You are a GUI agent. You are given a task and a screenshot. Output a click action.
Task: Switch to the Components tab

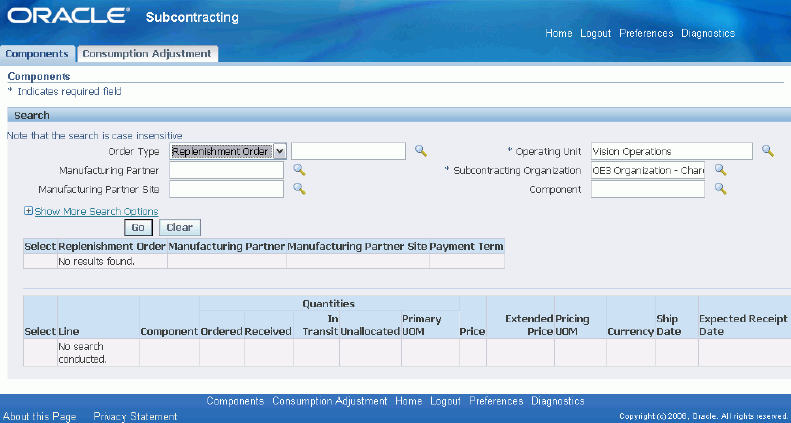[x=37, y=53]
